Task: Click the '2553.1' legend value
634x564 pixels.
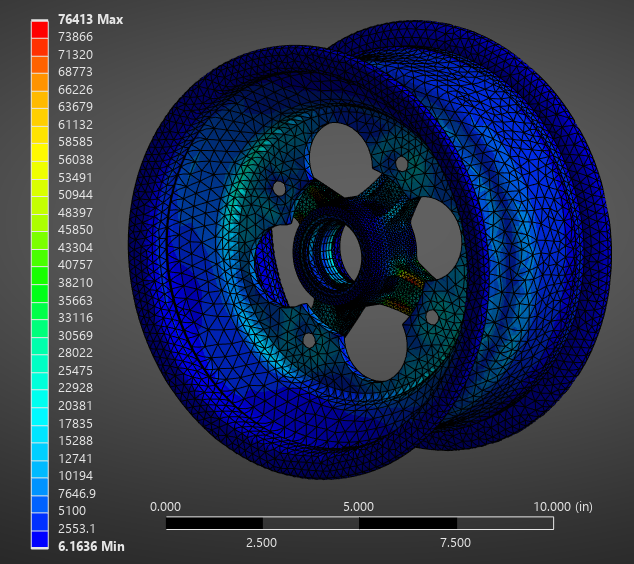Action: 77,529
